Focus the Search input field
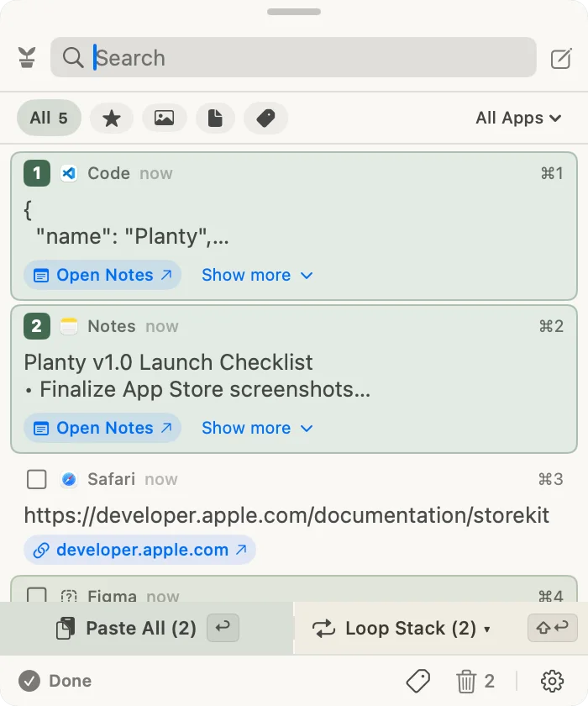 tap(293, 57)
